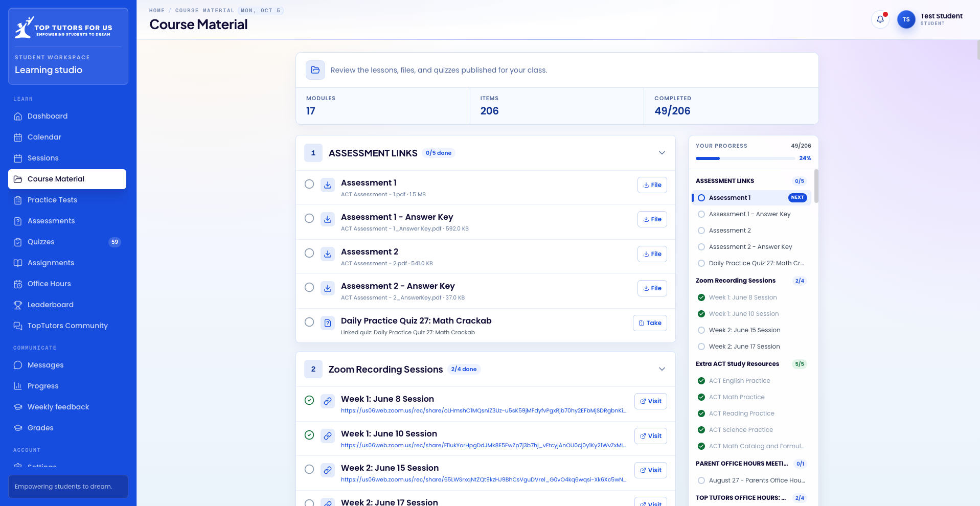Select August 27 Parents Office Hours item
The width and height of the screenshot is (980, 506).
click(x=751, y=480)
